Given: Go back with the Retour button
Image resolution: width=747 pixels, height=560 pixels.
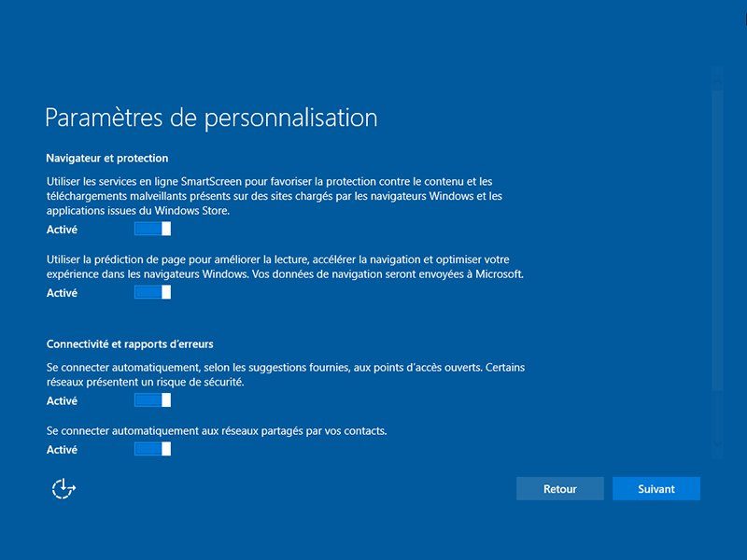Looking at the screenshot, I should [559, 488].
